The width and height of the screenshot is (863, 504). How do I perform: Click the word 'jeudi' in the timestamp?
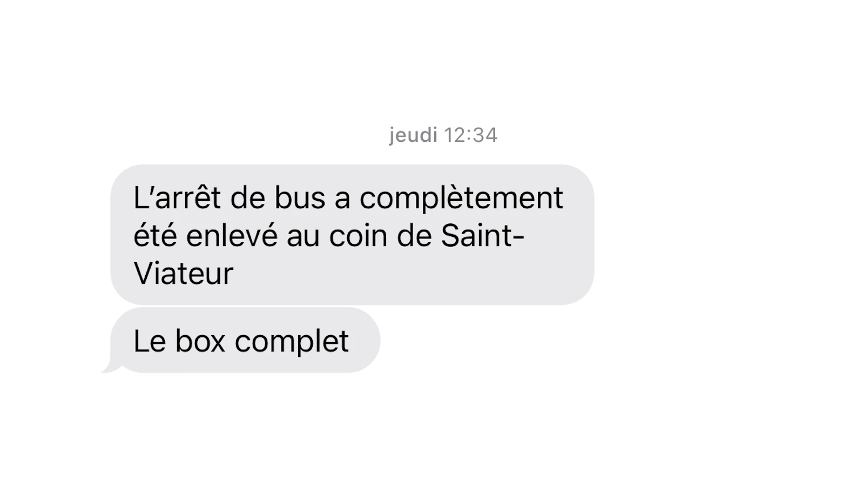pyautogui.click(x=413, y=135)
